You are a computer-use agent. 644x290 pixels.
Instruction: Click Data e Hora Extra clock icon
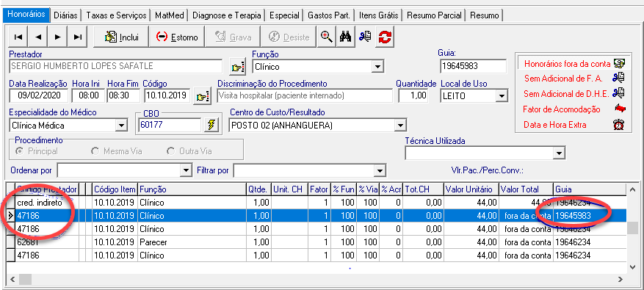pos(619,125)
